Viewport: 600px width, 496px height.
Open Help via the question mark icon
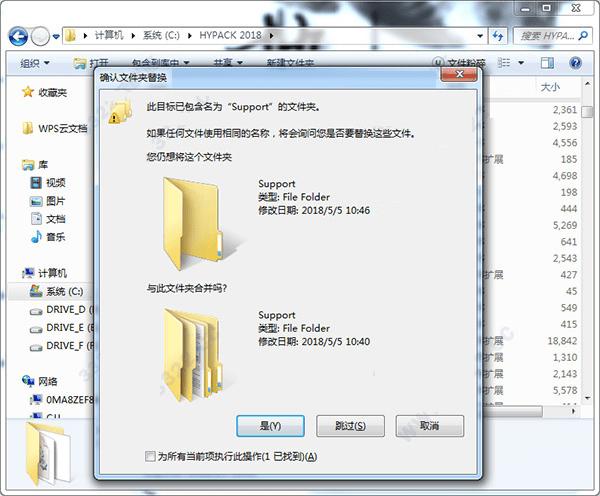point(575,63)
